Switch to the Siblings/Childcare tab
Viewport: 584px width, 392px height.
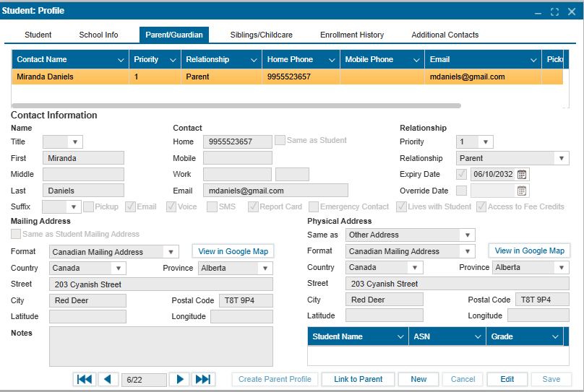[261, 35]
